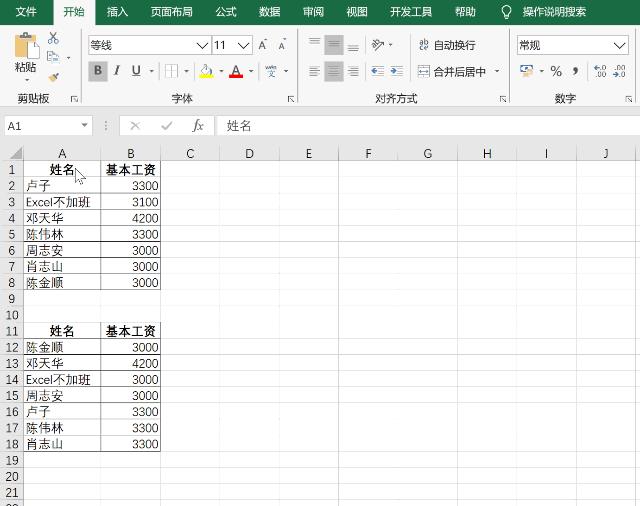Toggle Underline formatting
This screenshot has width=640, height=506.
pyautogui.click(x=136, y=71)
